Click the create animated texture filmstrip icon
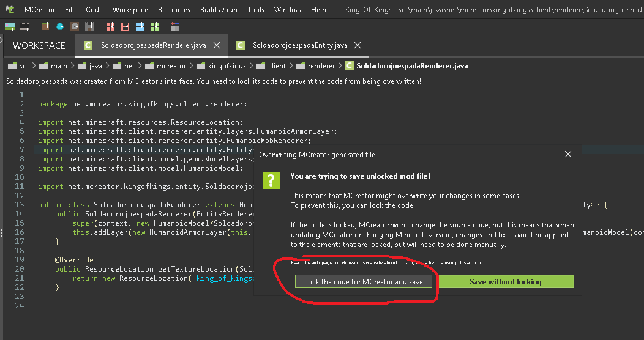This screenshot has height=340, width=644. pos(24,27)
